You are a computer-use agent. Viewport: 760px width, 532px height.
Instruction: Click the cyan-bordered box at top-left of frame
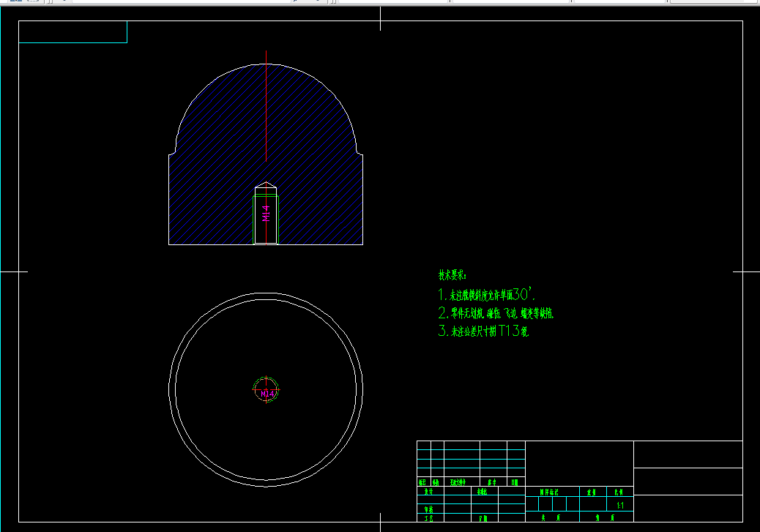point(72,32)
